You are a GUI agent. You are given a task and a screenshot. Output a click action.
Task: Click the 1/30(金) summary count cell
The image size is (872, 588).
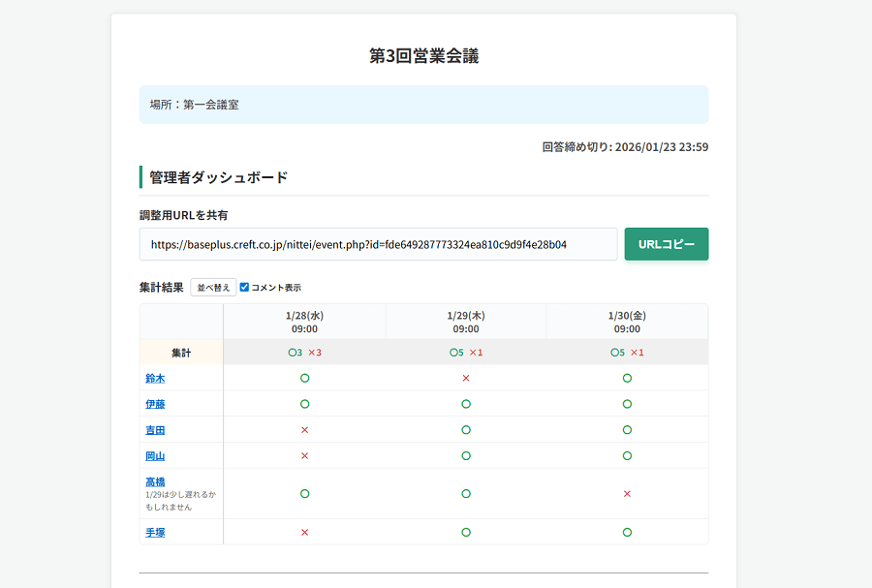(x=627, y=353)
